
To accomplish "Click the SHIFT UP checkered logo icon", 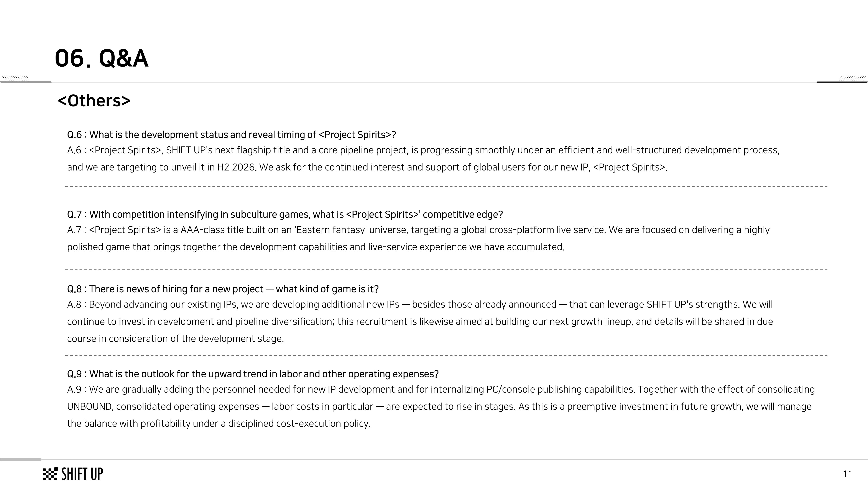I will [50, 473].
